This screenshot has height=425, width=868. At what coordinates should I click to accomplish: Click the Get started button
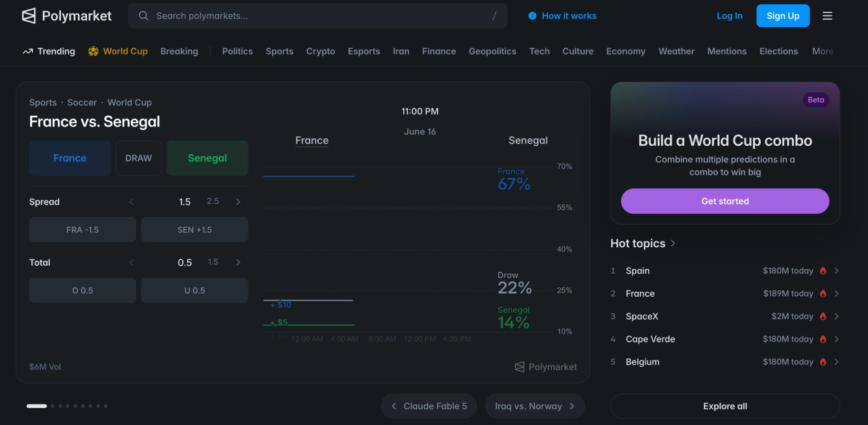tap(725, 201)
